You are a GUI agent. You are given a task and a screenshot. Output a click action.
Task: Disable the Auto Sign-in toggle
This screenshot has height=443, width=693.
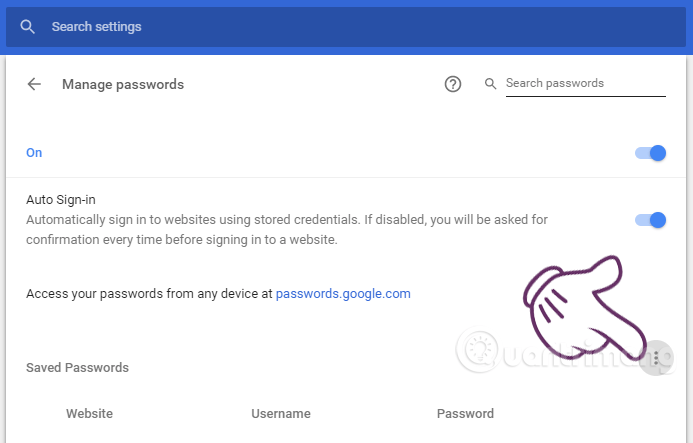pyautogui.click(x=651, y=220)
